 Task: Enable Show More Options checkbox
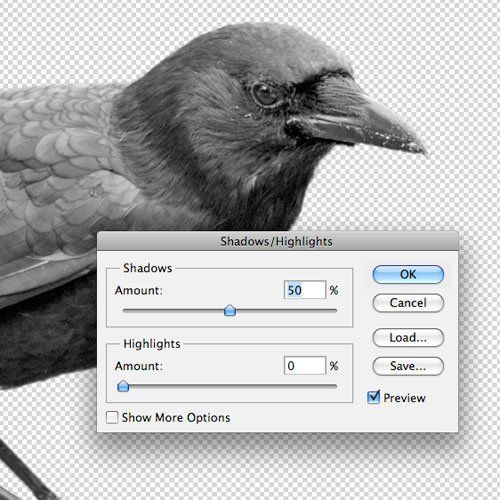[x=112, y=417]
